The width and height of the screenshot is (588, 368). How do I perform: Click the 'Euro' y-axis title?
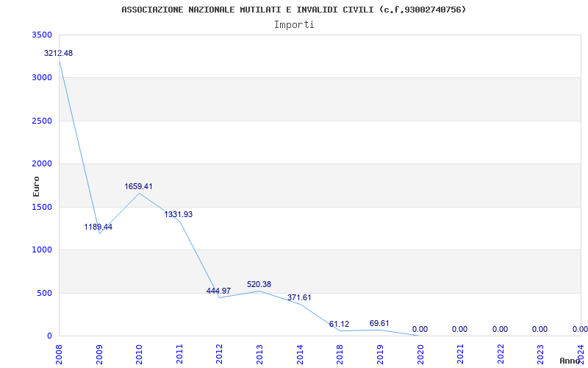36,185
